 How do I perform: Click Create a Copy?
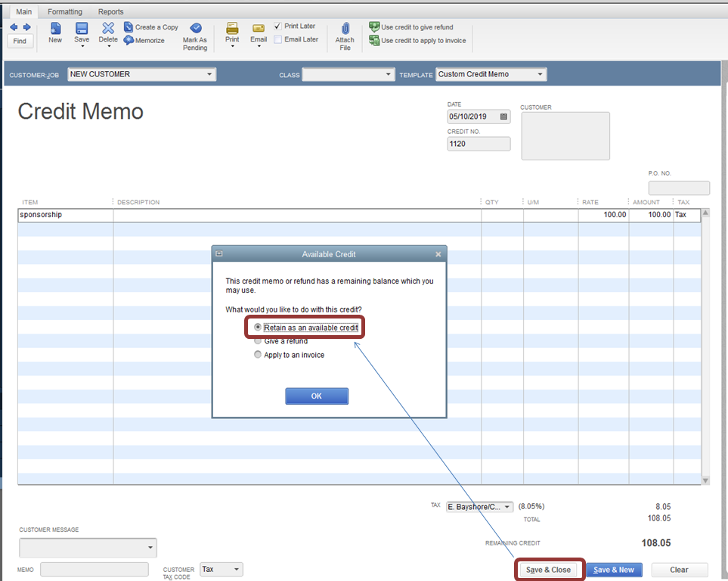click(151, 27)
